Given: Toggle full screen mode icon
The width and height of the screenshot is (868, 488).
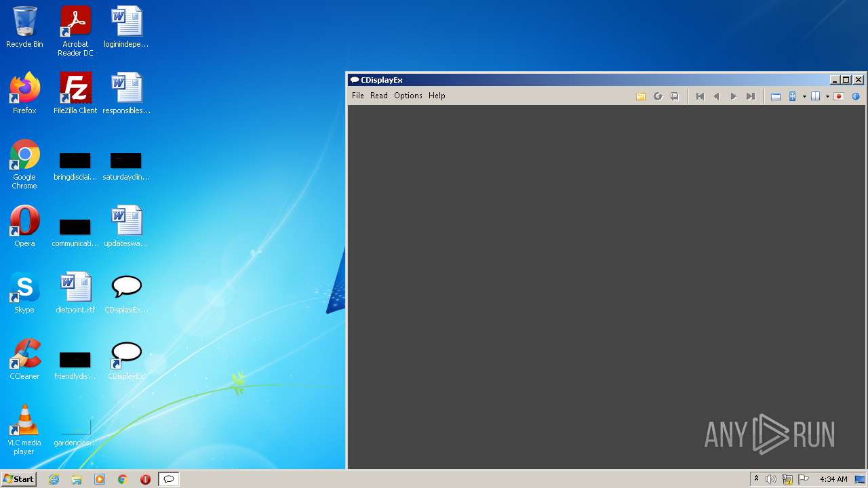Looking at the screenshot, I should click(776, 96).
